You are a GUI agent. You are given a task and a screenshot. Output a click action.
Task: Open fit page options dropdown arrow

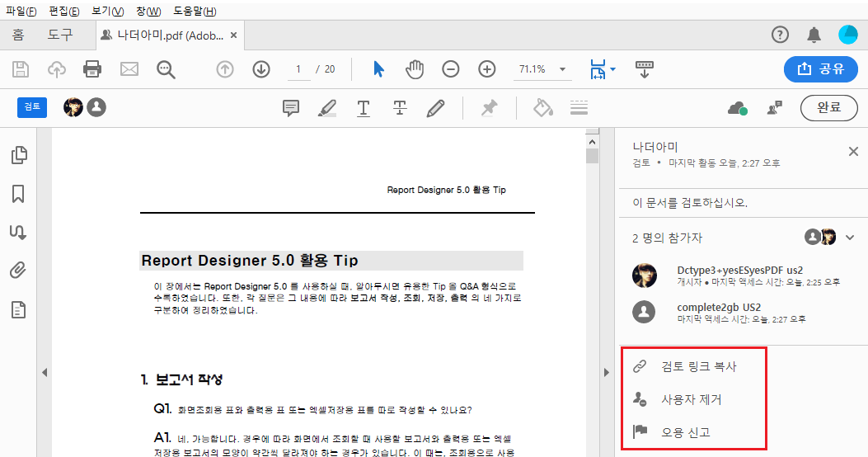[612, 69]
